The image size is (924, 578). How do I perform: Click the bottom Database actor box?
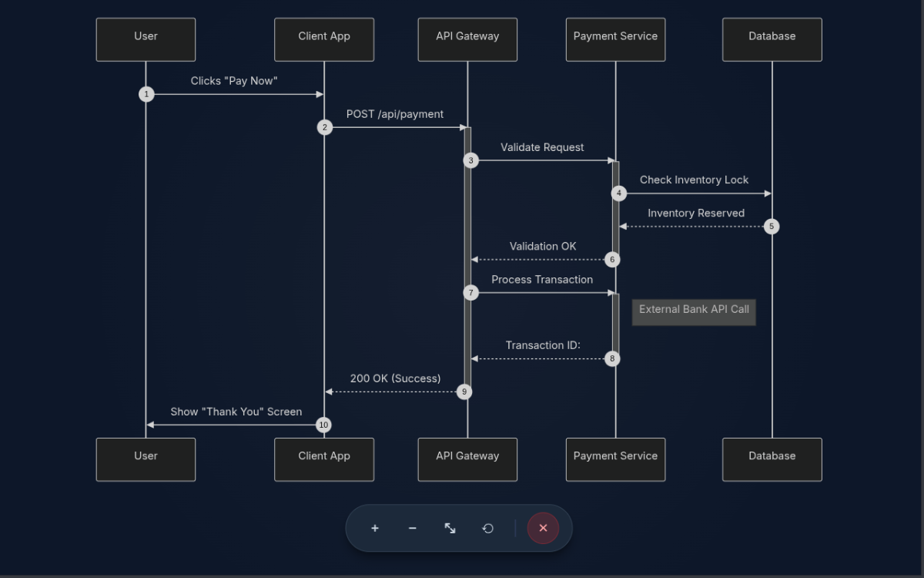pyautogui.click(x=772, y=459)
